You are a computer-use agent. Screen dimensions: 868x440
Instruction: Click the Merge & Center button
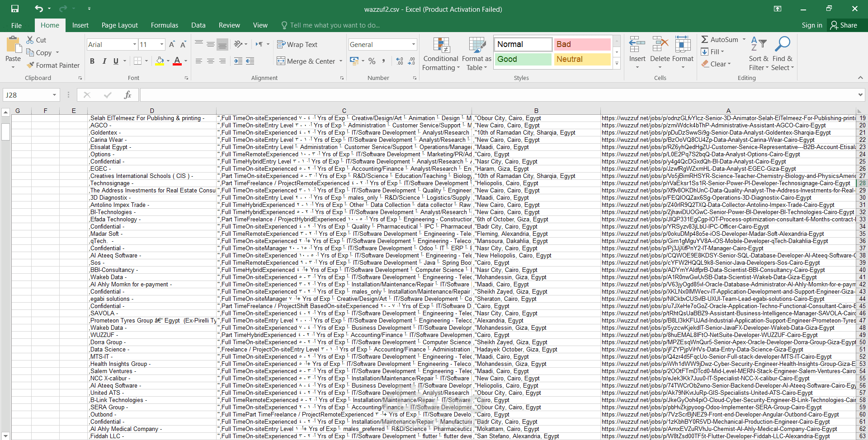(306, 61)
